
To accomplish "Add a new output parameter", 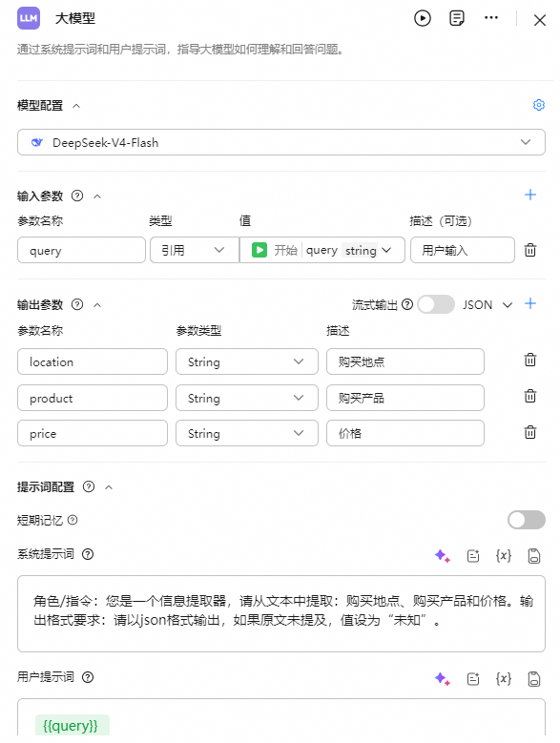I will coord(530,303).
